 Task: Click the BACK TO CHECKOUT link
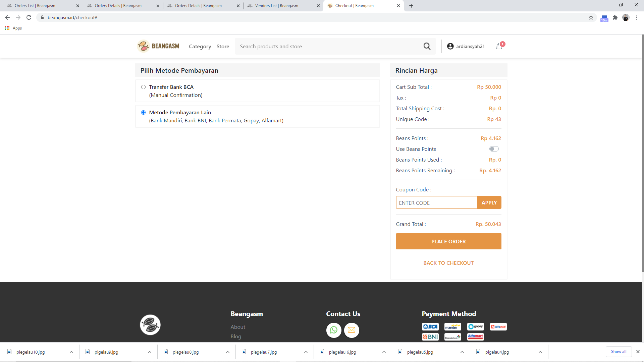tap(448, 262)
